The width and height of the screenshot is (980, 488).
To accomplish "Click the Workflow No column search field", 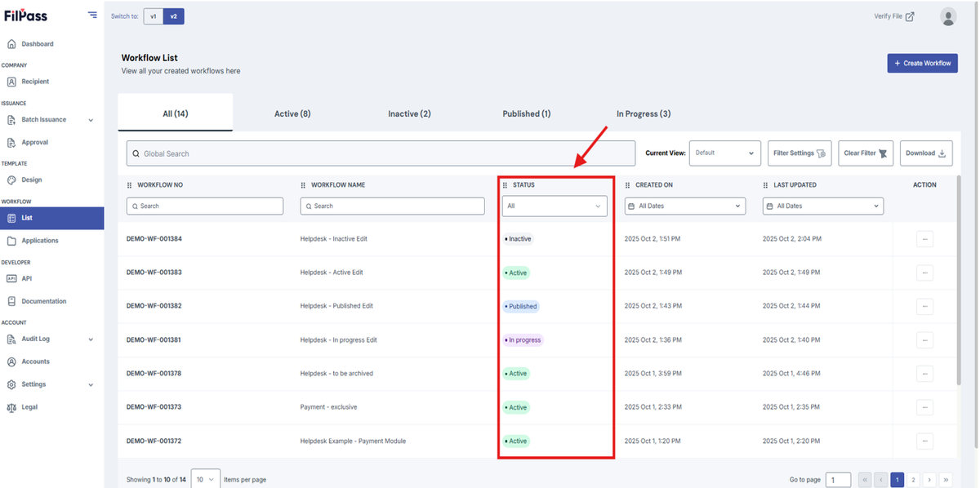I will 205,206.
